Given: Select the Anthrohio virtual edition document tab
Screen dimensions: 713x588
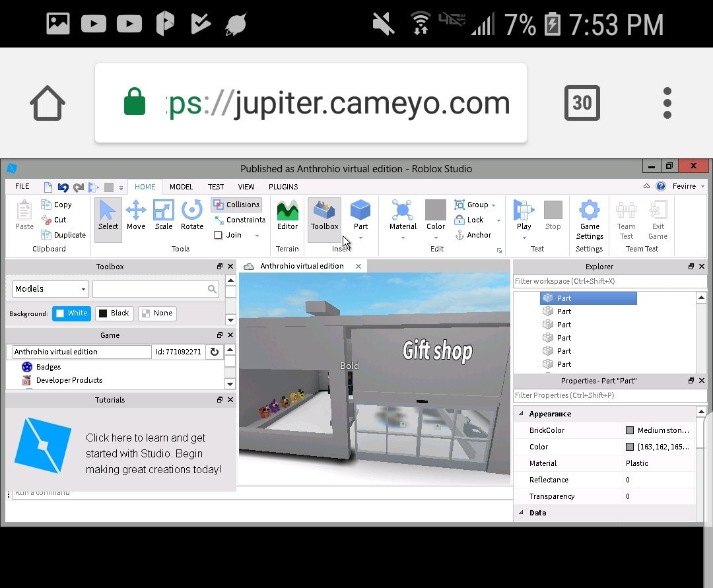Looking at the screenshot, I should point(302,266).
